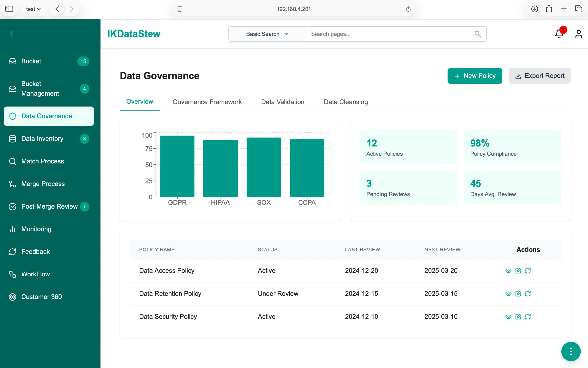The height and width of the screenshot is (368, 588).
Task: Expand the test workspace dropdown
Action: click(x=33, y=9)
